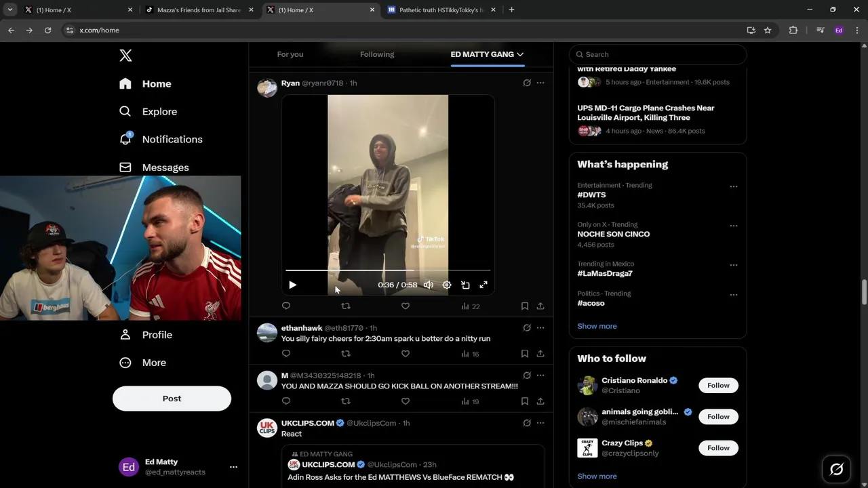This screenshot has width=868, height=488.
Task: Open video settings gear
Action: 447,285
